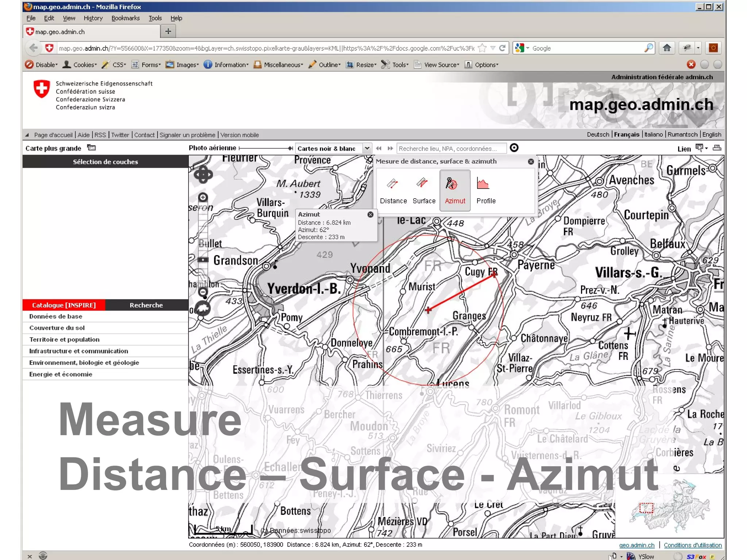The image size is (747, 560).
Task: Click the overview minimap of Switzerland
Action: coord(669,506)
